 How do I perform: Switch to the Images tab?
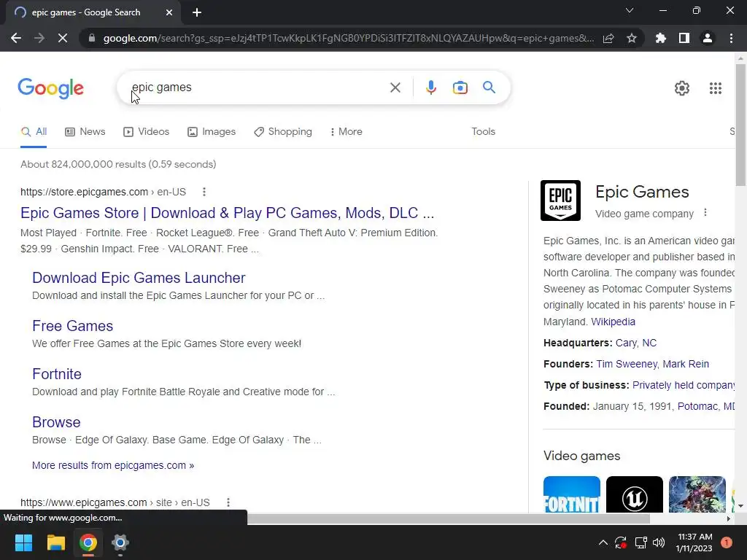coord(212,131)
